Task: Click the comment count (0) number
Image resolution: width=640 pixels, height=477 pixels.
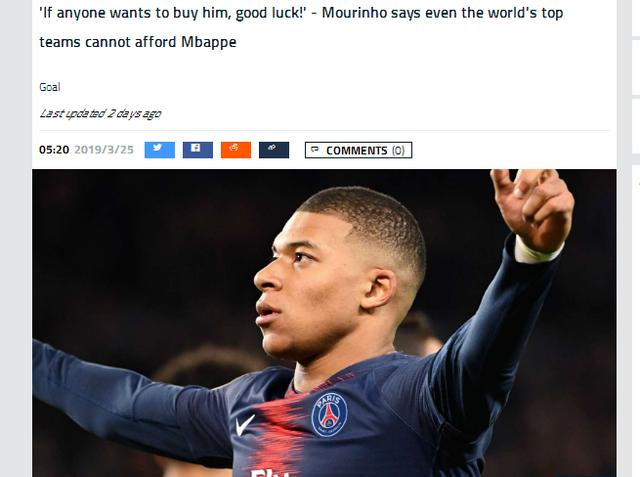Action: (x=398, y=151)
